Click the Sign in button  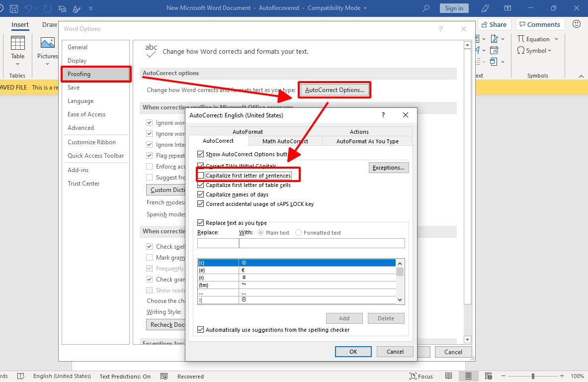(454, 8)
